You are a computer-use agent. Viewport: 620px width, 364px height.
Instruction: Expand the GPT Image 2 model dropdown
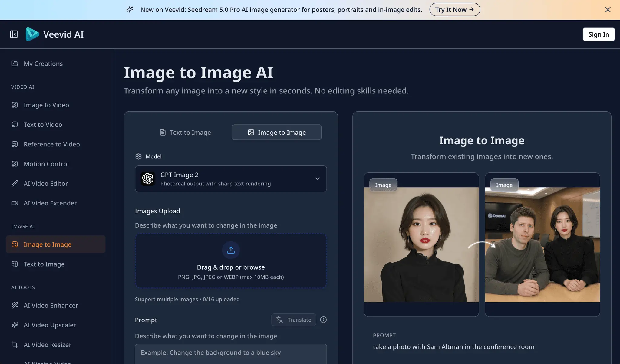231,179
